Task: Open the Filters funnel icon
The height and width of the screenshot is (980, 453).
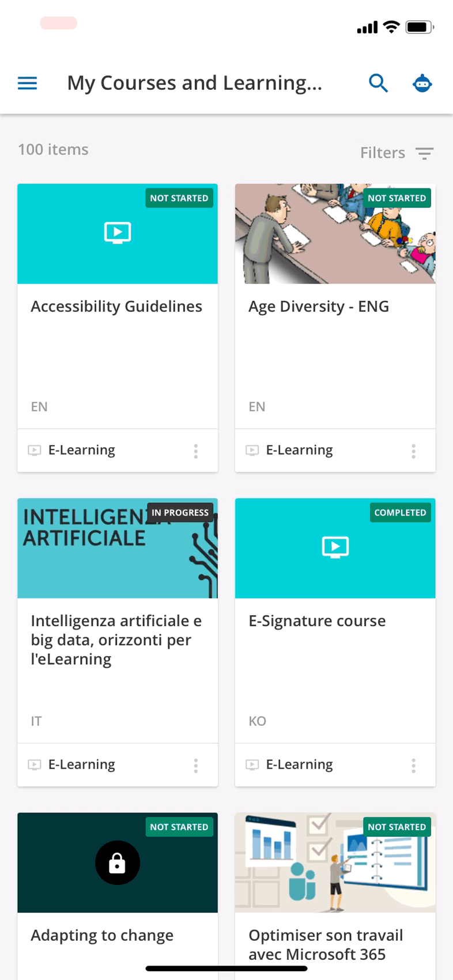Action: [x=425, y=153]
